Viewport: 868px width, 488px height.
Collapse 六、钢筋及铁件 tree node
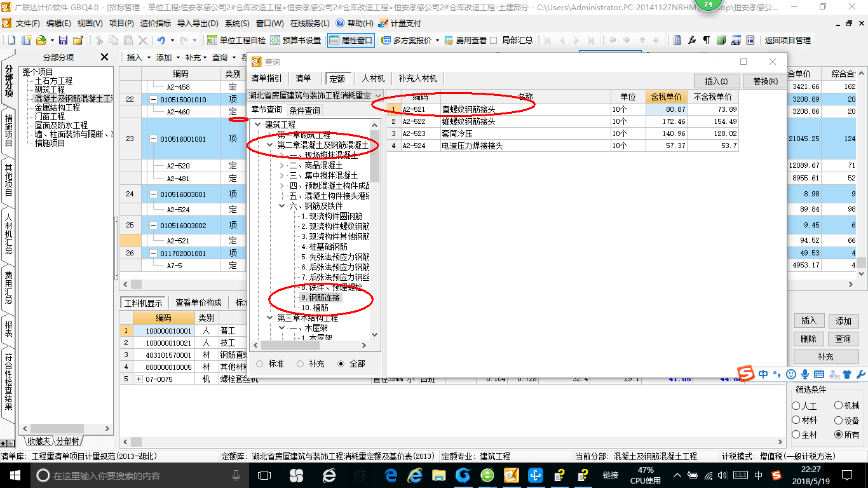tap(282, 206)
